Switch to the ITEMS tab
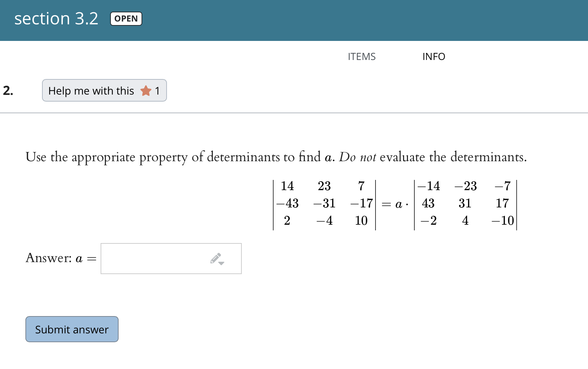The height and width of the screenshot is (369, 588). (x=361, y=56)
